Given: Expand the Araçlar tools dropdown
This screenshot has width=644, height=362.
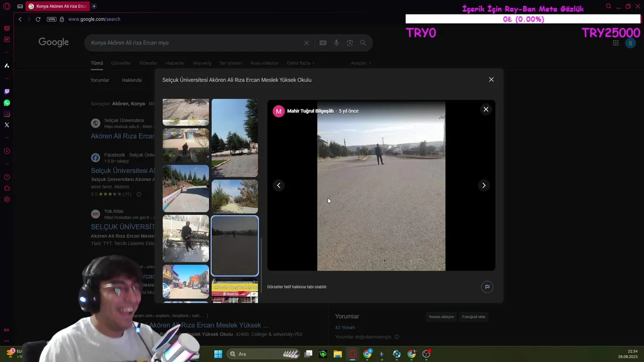Looking at the screenshot, I should pos(361,63).
